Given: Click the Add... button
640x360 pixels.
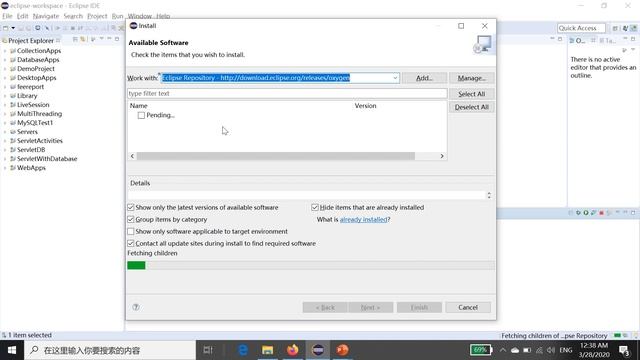Looking at the screenshot, I should point(424,78).
